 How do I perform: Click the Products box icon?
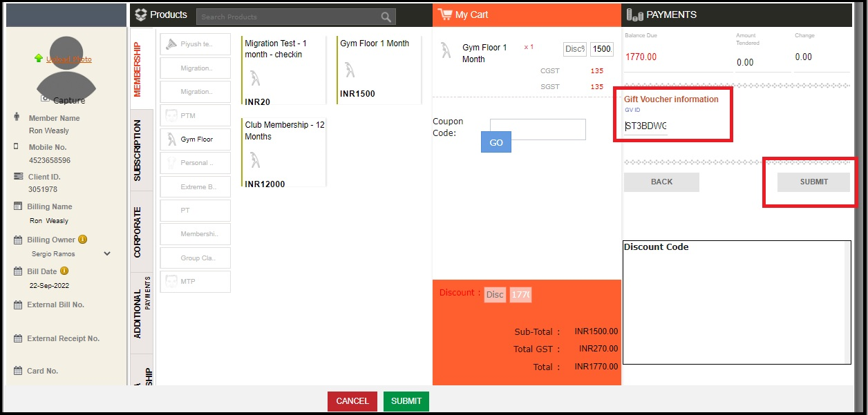click(141, 15)
